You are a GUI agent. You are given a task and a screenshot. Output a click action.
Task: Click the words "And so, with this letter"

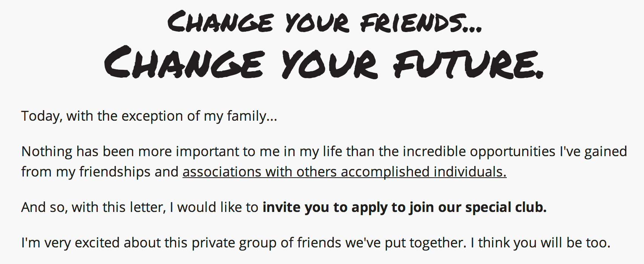click(93, 207)
